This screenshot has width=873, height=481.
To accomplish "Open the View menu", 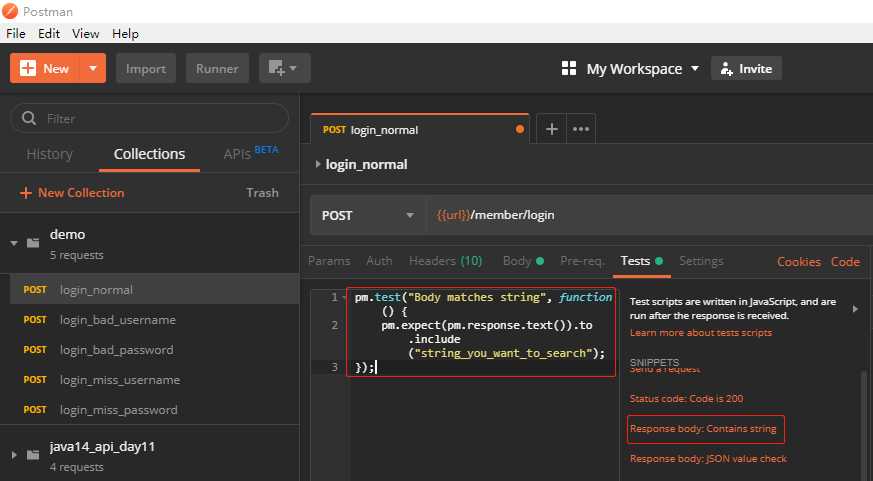I will [x=86, y=33].
